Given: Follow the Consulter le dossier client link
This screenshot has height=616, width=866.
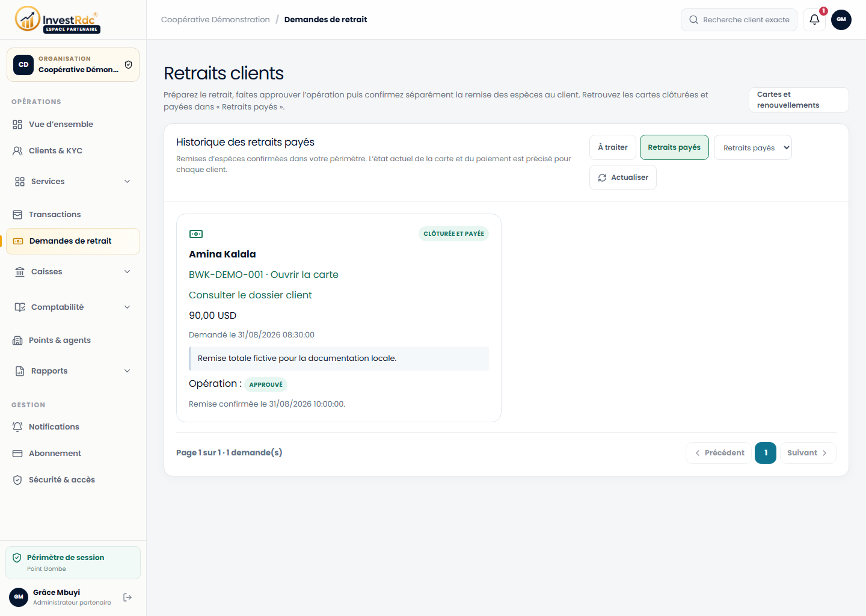Looking at the screenshot, I should [x=250, y=295].
